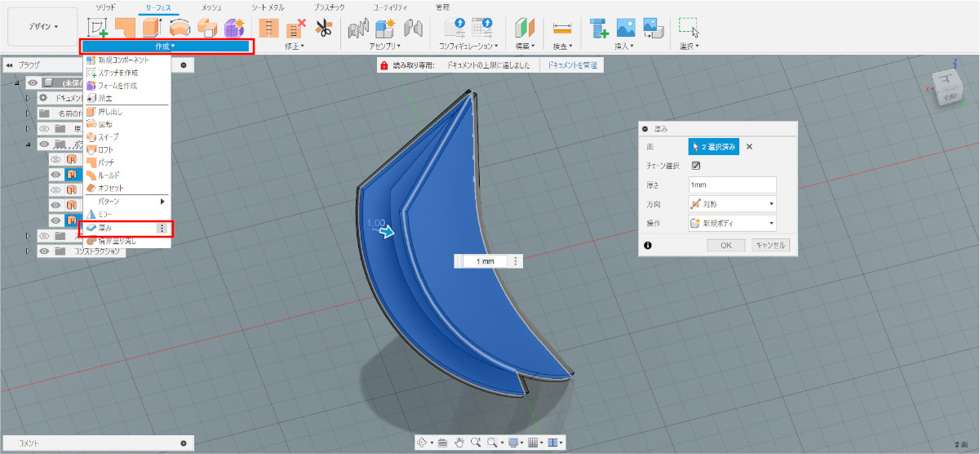Screen dimensions: 980x454
Task: Click キャンセル in the 厚み dialog
Action: 769,245
